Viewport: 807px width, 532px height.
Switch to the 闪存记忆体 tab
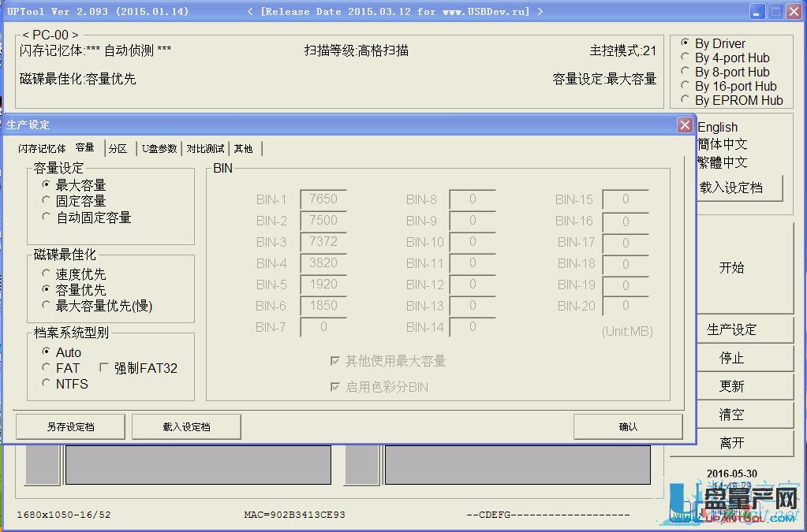pos(41,147)
